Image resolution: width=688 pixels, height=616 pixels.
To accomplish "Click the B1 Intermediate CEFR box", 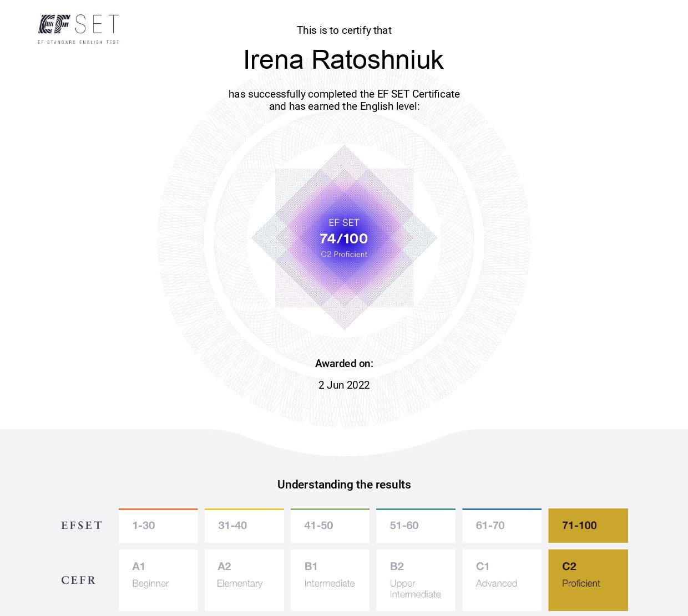I will [x=330, y=580].
